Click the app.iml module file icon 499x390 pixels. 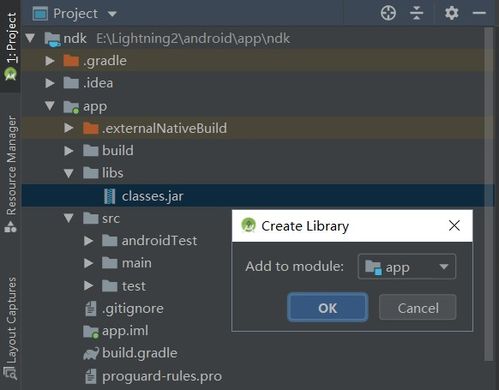click(x=91, y=332)
